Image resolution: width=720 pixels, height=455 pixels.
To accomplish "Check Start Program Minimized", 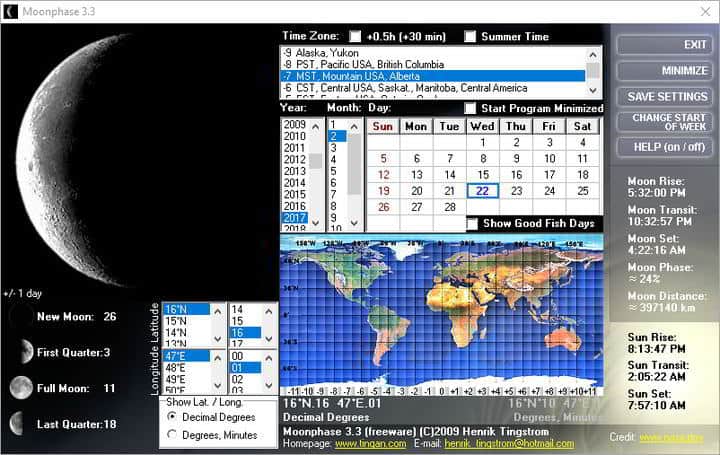I will (x=470, y=108).
